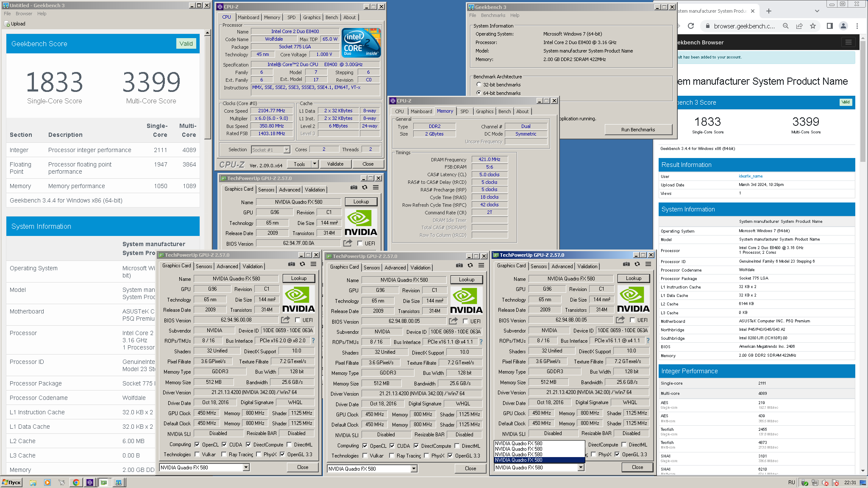Open the Geekbench Browser hamburger navigation menu

click(x=848, y=42)
